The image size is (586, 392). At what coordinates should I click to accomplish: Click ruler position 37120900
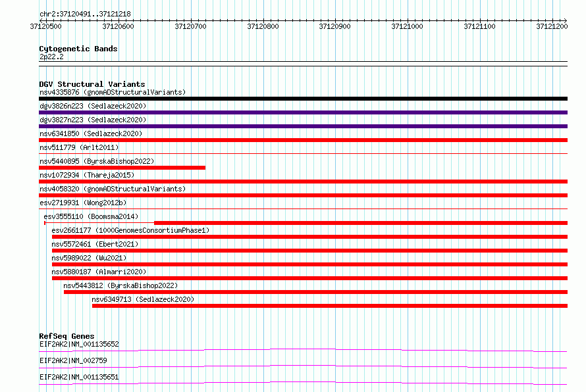coord(335,26)
